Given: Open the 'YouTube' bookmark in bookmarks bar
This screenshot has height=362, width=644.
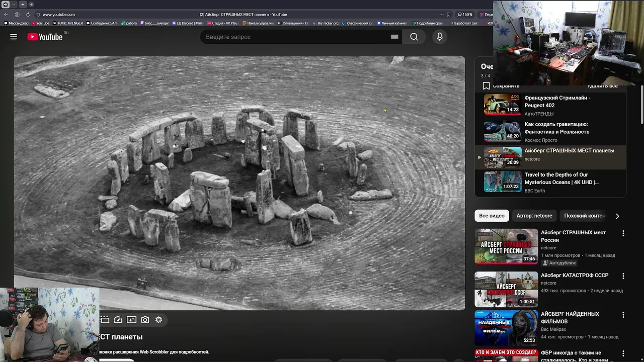Looking at the screenshot, I should (x=40, y=23).
